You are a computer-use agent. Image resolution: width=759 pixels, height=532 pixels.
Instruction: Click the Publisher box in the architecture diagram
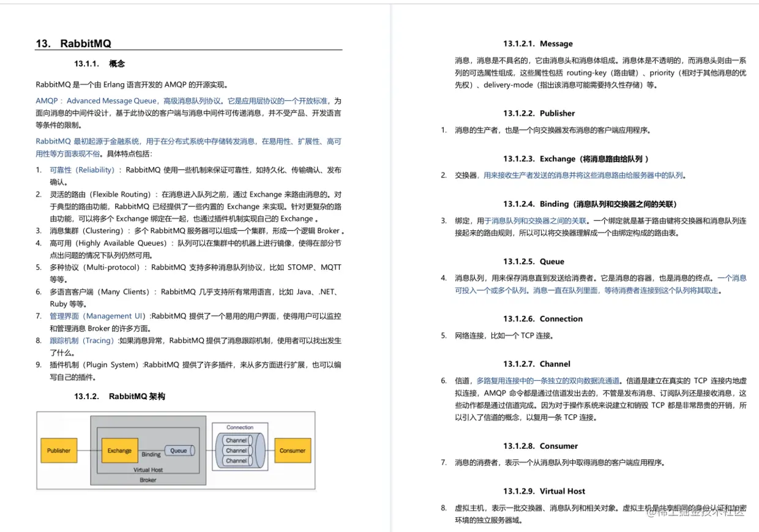coord(59,451)
